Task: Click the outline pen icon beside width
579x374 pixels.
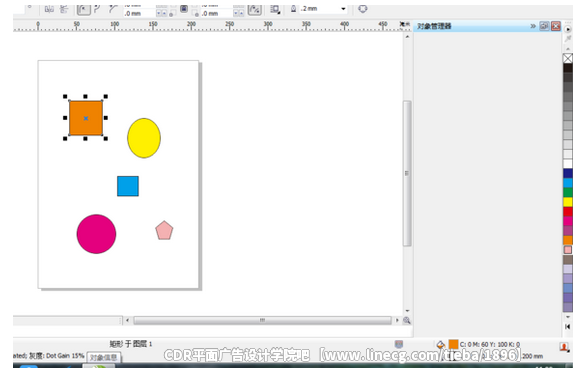Action: click(293, 9)
